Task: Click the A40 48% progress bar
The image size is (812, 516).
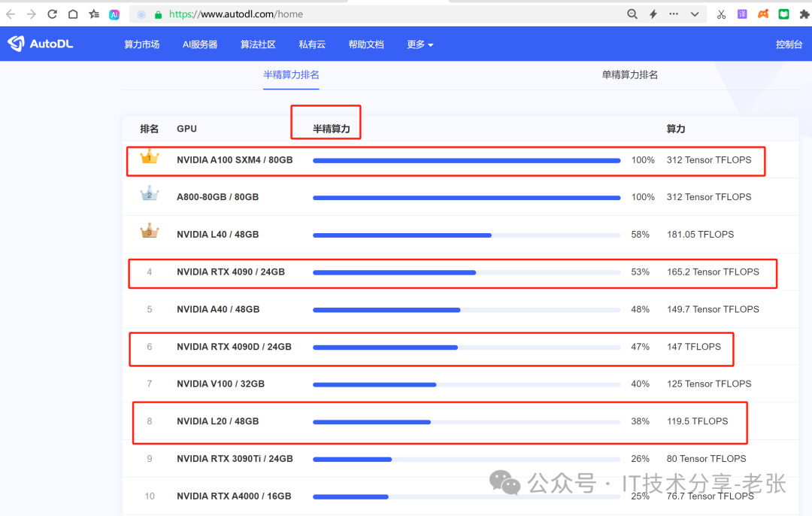Action: coord(467,310)
